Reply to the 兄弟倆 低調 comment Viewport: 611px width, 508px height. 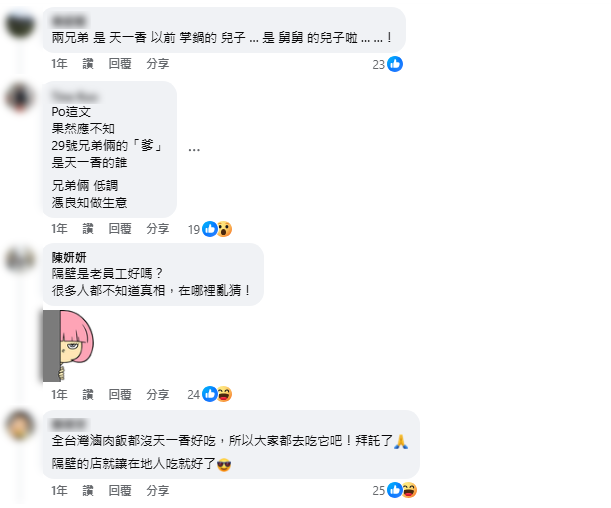[x=120, y=229]
